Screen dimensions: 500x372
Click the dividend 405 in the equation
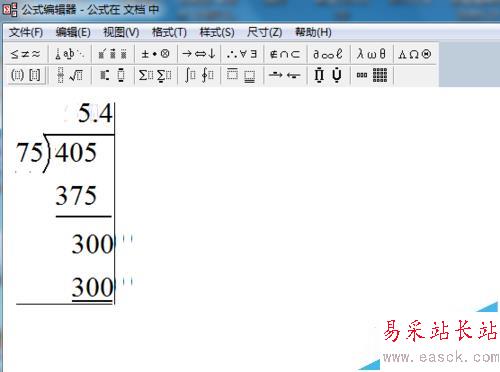pyautogui.click(x=76, y=153)
